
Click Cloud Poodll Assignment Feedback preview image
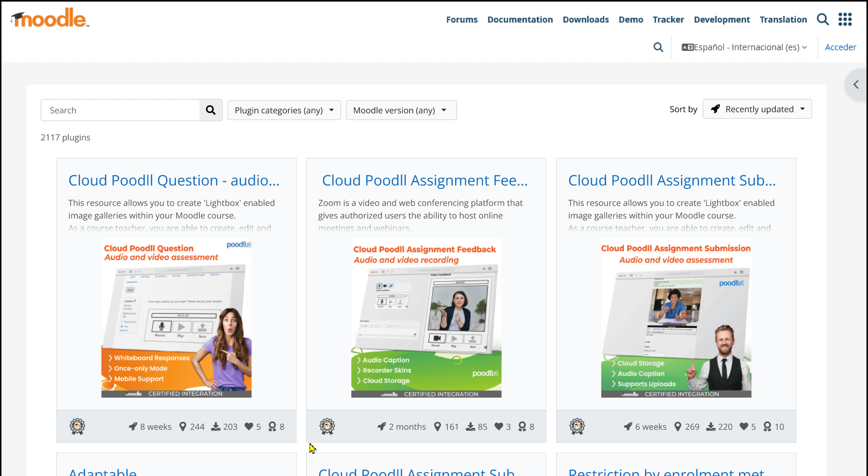click(x=426, y=318)
